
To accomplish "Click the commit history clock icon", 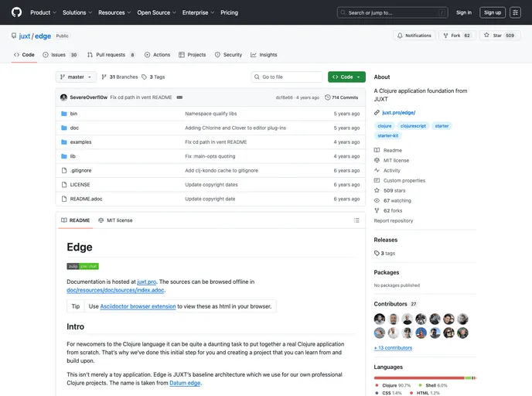I will [327, 97].
